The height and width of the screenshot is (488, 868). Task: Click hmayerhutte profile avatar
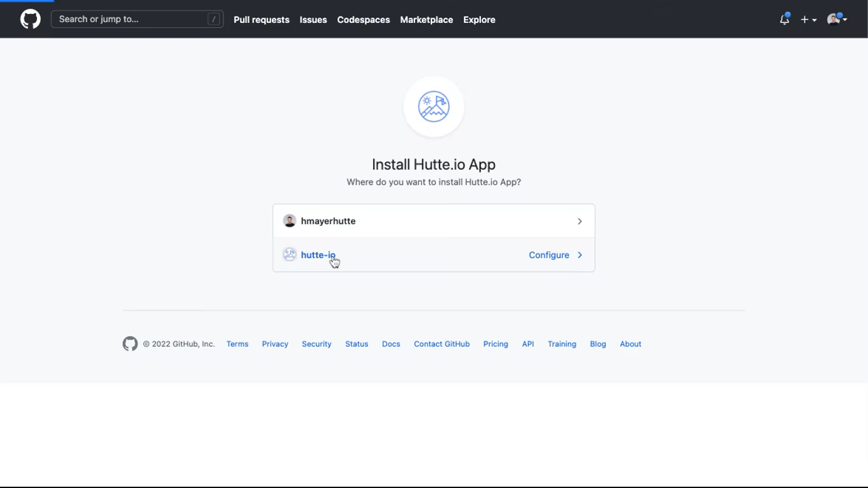tap(290, 221)
